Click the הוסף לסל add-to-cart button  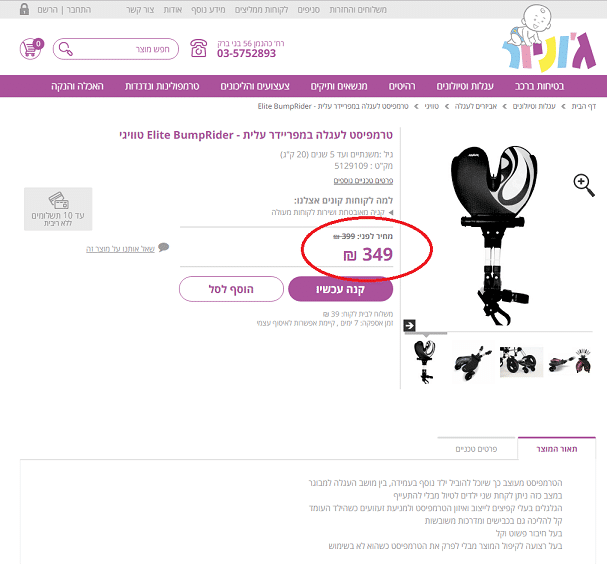[231, 289]
